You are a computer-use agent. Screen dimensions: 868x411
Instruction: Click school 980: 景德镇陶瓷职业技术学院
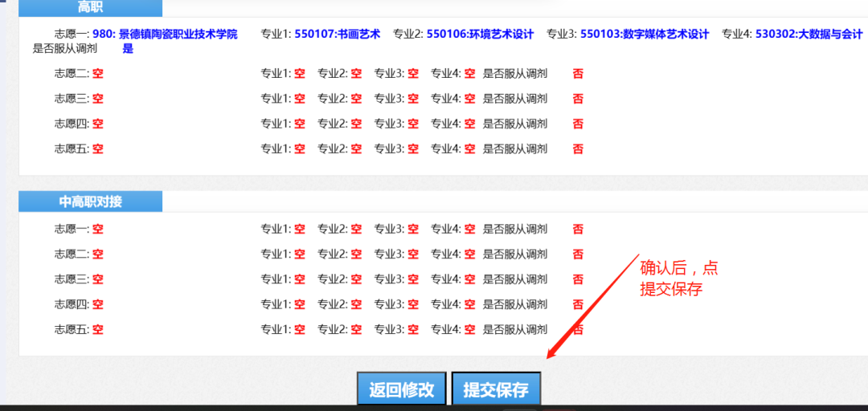[x=165, y=34]
